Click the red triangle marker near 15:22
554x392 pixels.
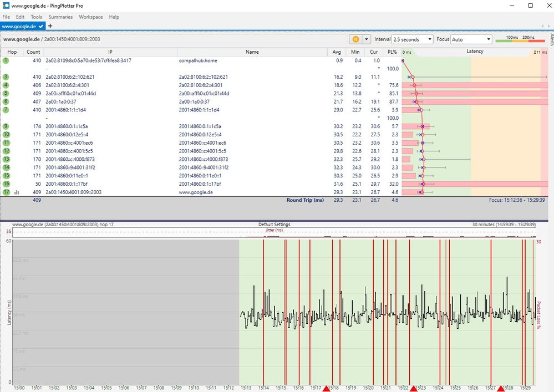click(x=413, y=389)
